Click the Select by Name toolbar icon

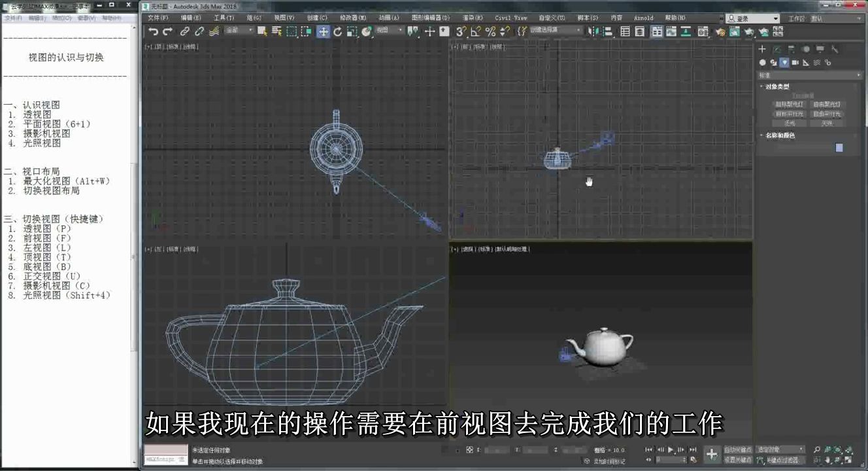275,31
